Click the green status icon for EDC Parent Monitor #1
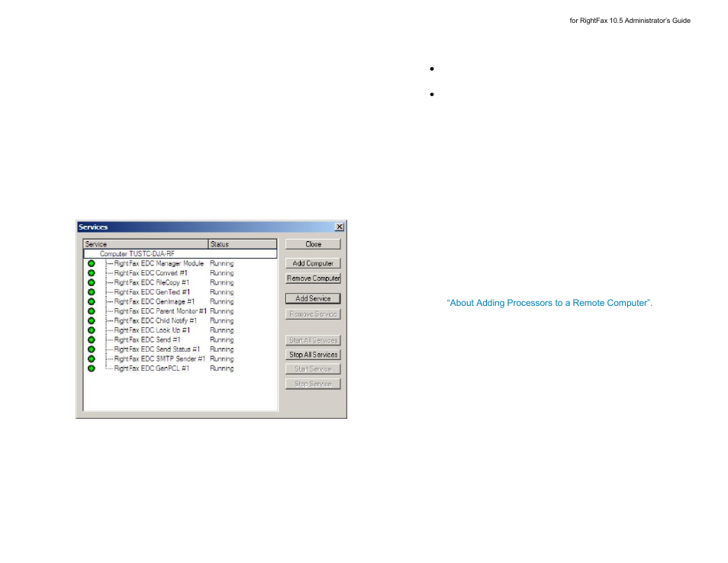728x563 pixels. (92, 311)
